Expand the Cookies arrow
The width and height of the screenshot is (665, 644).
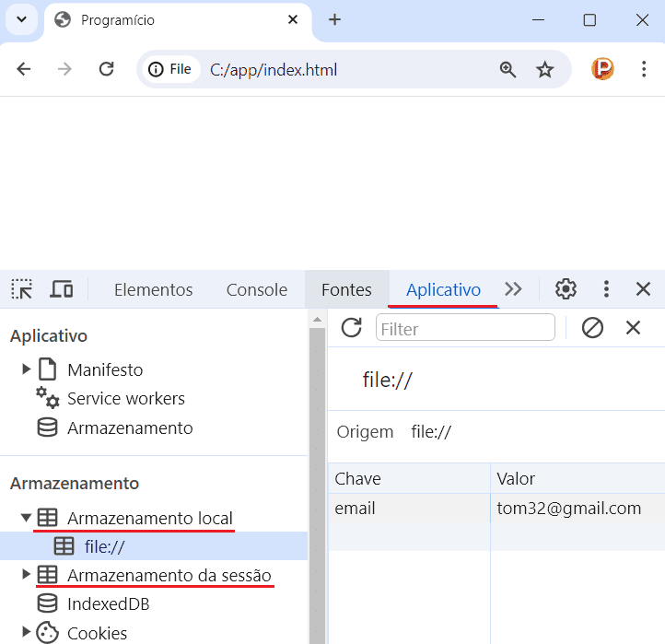point(27,633)
